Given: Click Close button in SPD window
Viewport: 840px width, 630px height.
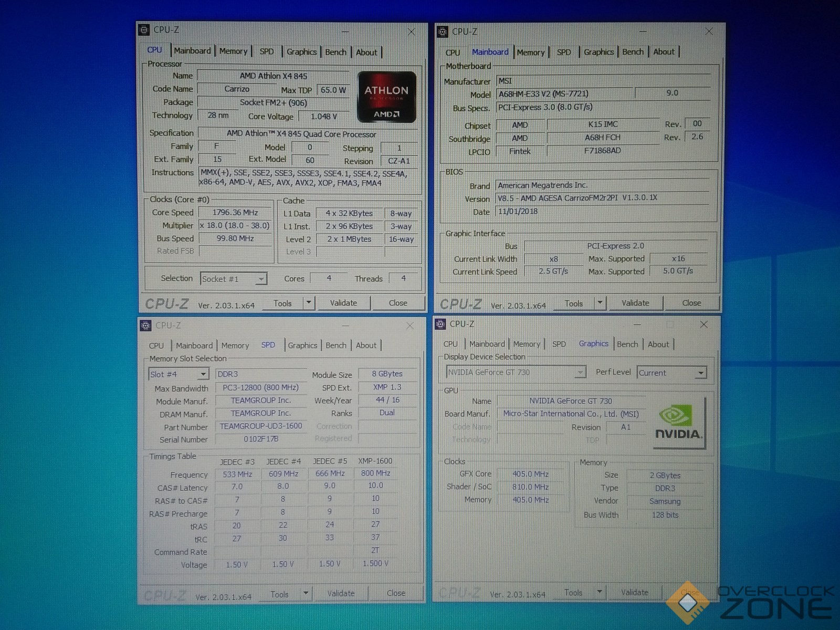Looking at the screenshot, I should pos(396,593).
